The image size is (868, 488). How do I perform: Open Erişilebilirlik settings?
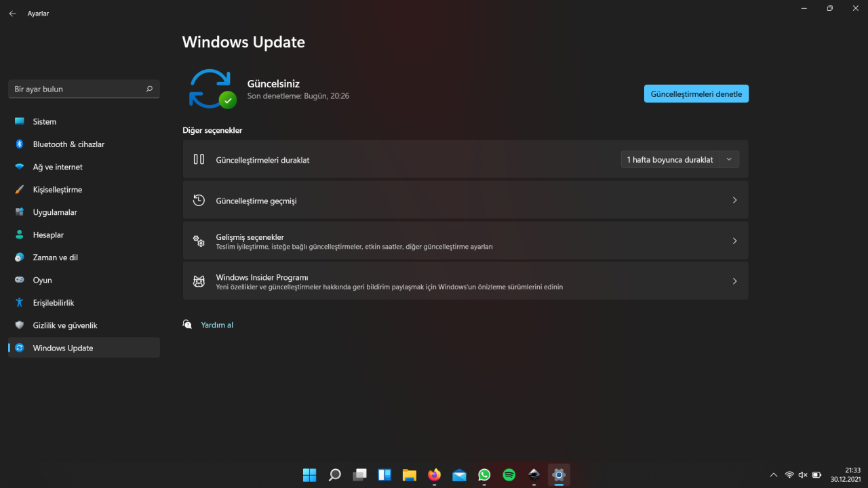click(x=84, y=303)
